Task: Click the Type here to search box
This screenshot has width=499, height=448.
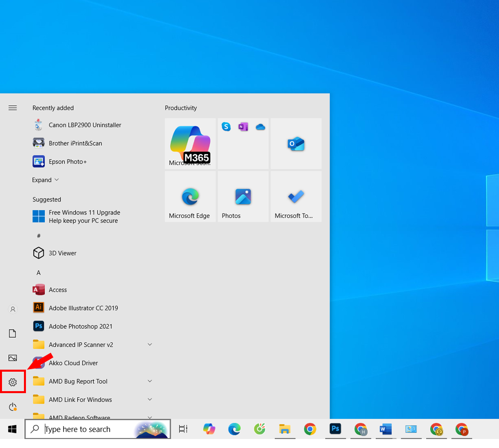Action: point(98,429)
